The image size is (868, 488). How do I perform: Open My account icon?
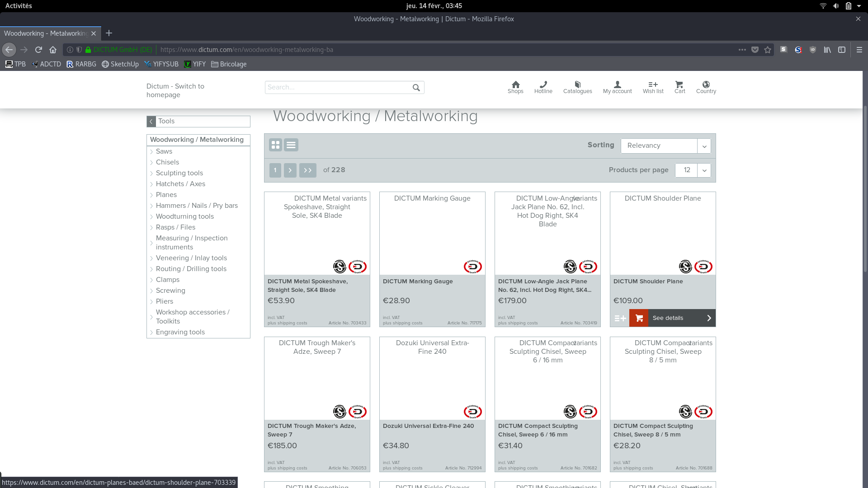point(618,88)
